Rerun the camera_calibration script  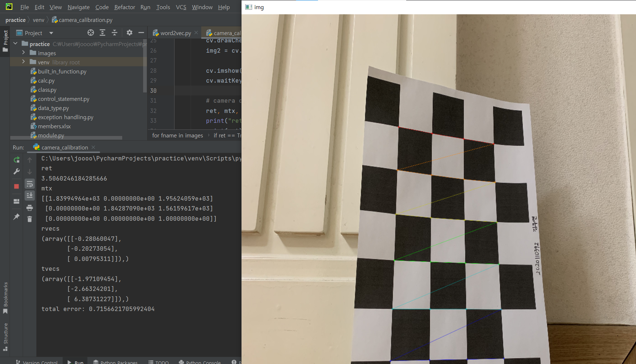tap(16, 160)
